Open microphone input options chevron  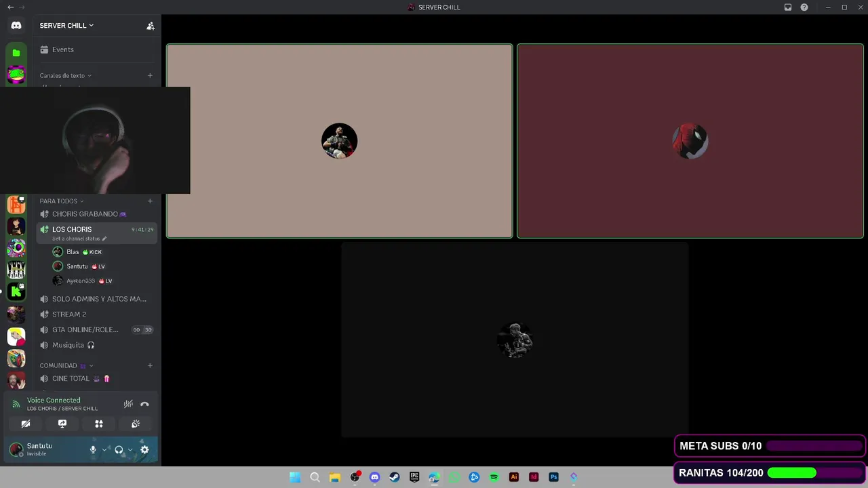pyautogui.click(x=104, y=449)
